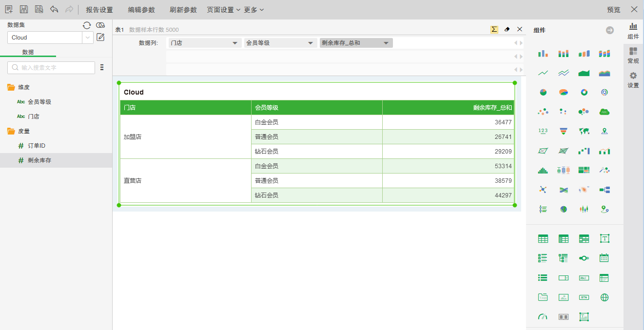
Task: Click the dataset search input field
Action: 51,67
